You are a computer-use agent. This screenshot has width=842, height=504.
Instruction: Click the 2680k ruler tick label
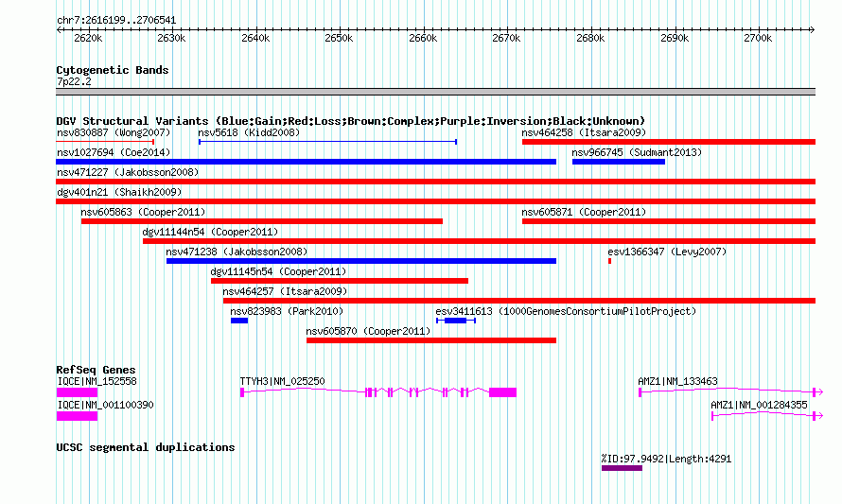tap(590, 39)
